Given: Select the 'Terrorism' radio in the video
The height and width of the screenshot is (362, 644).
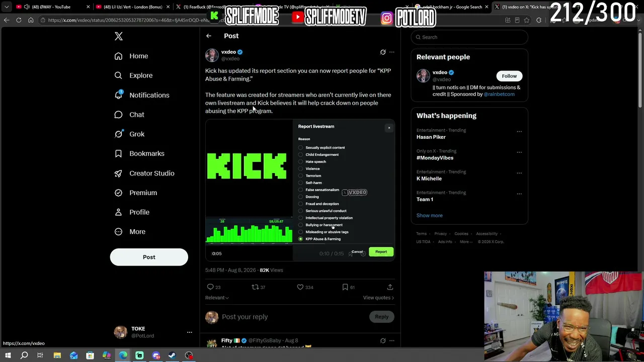Looking at the screenshot, I should (300, 176).
